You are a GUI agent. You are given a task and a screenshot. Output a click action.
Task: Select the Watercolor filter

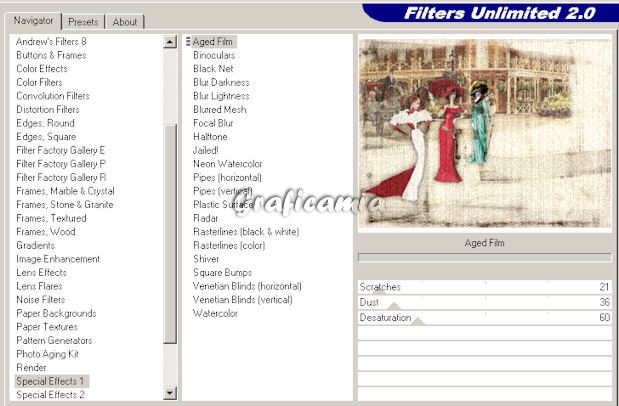[x=215, y=314]
